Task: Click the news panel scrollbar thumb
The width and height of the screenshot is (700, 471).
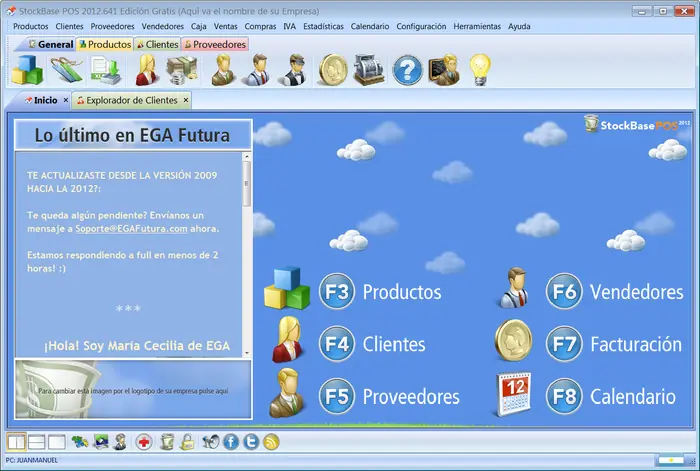Action: (x=247, y=183)
